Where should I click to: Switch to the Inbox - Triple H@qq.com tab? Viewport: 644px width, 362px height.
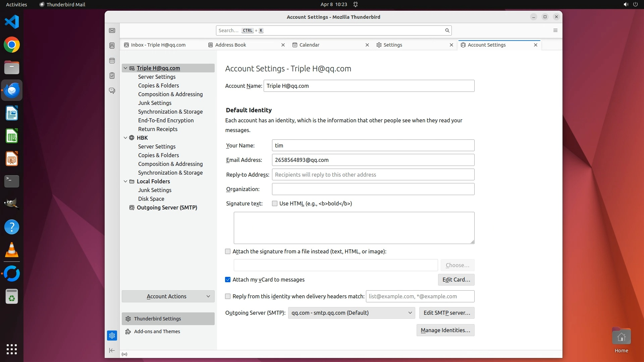tap(158, 45)
